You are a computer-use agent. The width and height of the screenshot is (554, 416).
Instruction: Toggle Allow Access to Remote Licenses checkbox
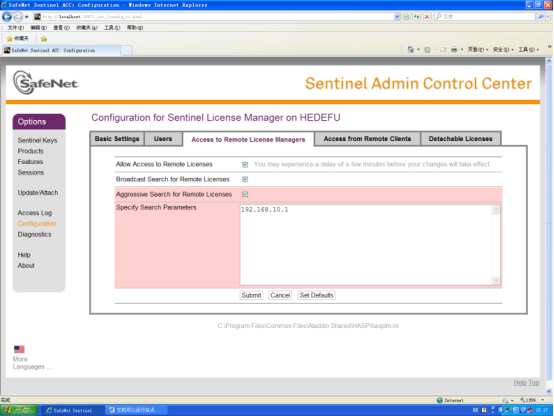tap(245, 164)
